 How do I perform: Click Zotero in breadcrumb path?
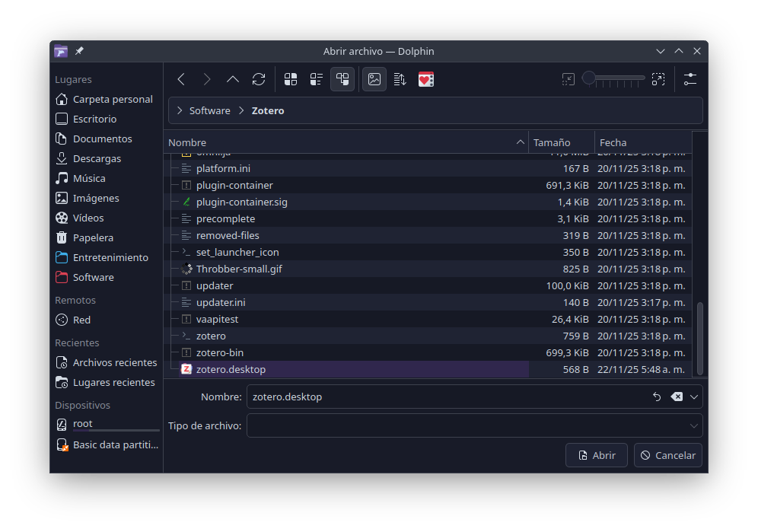click(x=268, y=111)
